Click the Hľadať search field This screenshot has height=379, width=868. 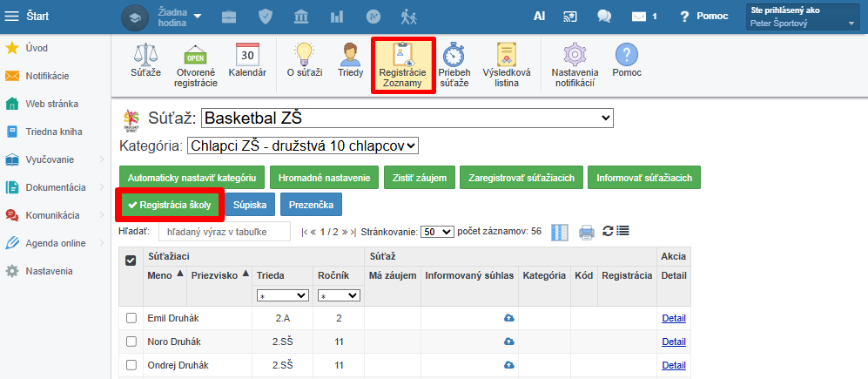click(225, 232)
